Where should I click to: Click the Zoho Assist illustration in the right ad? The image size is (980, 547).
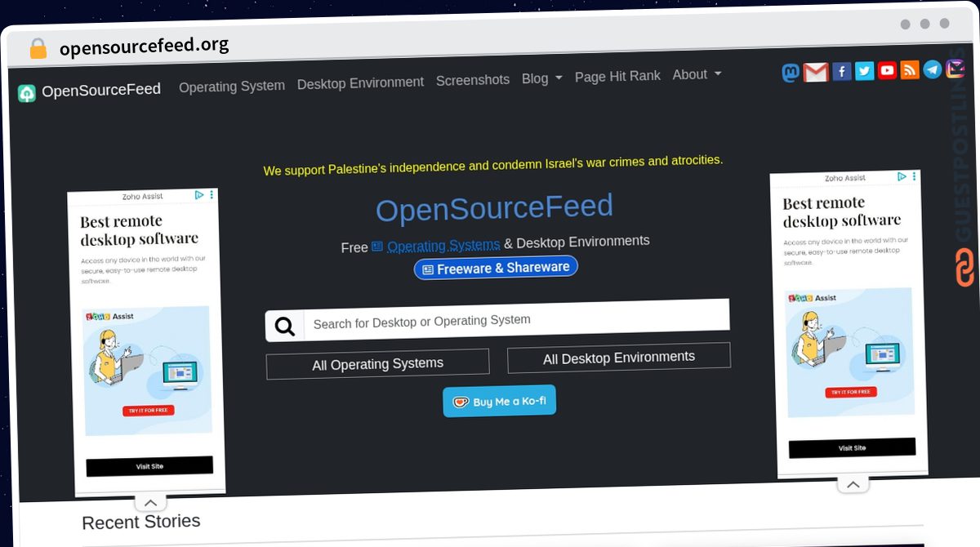[849, 353]
